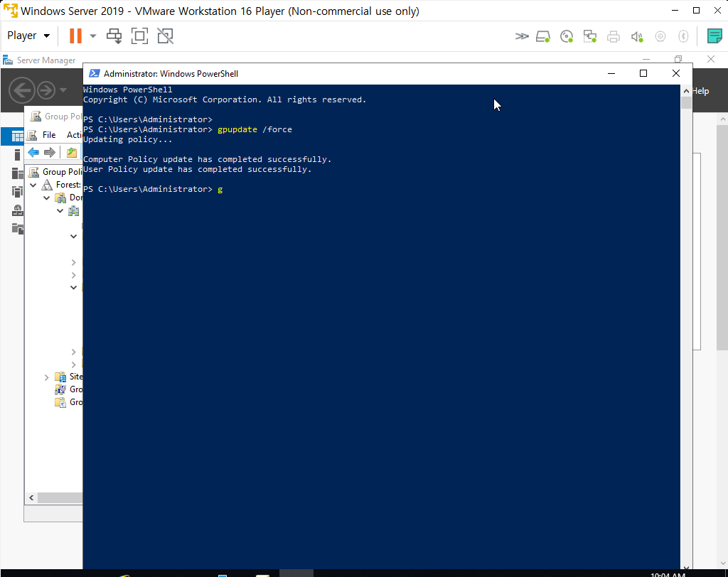Toggle VMware Unity mode icon
This screenshot has height=577, width=728.
pyautogui.click(x=165, y=36)
